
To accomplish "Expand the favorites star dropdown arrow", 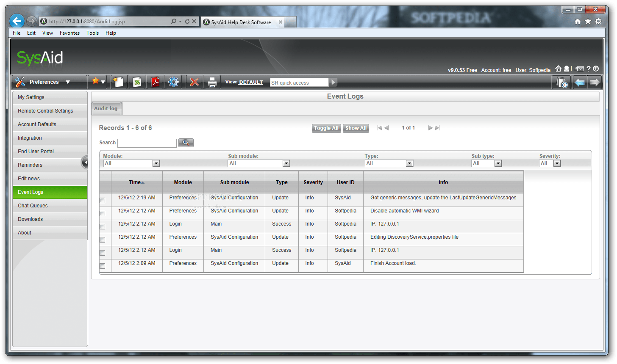I will point(103,82).
